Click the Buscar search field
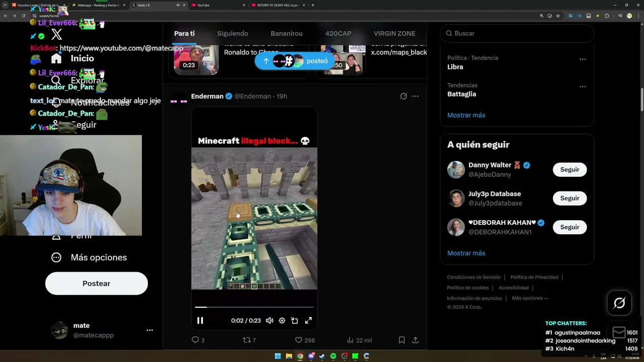 [x=517, y=33]
